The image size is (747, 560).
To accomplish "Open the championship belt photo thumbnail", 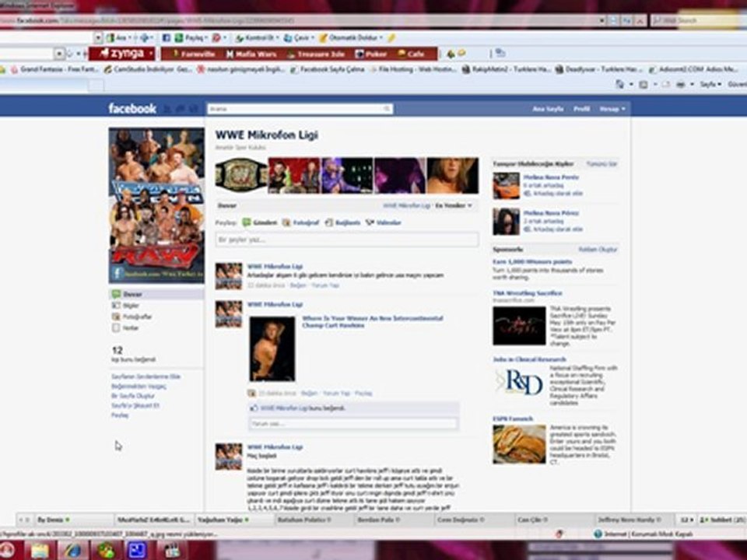I will tap(241, 175).
